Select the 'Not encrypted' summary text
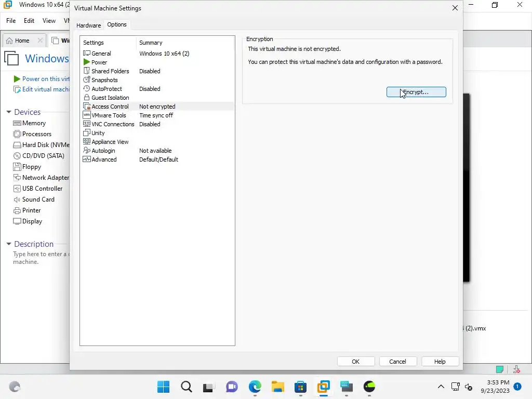The width and height of the screenshot is (532, 399). click(x=157, y=107)
